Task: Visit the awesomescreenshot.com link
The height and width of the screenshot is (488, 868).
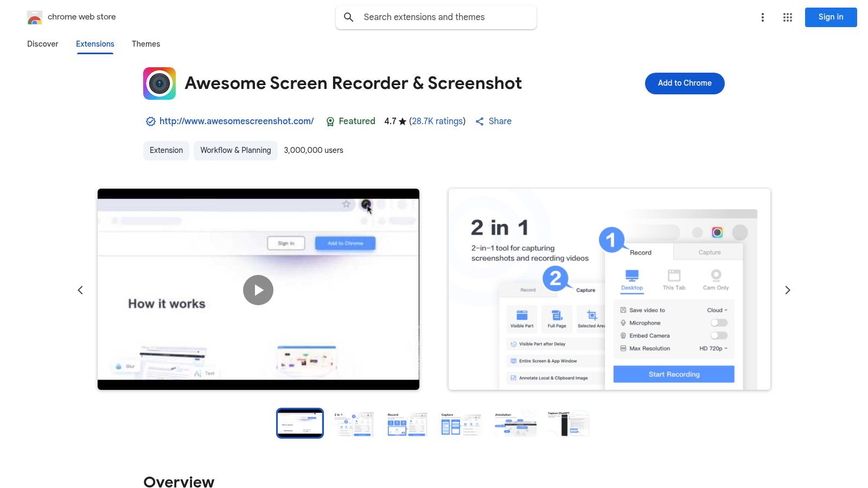Action: point(237,121)
